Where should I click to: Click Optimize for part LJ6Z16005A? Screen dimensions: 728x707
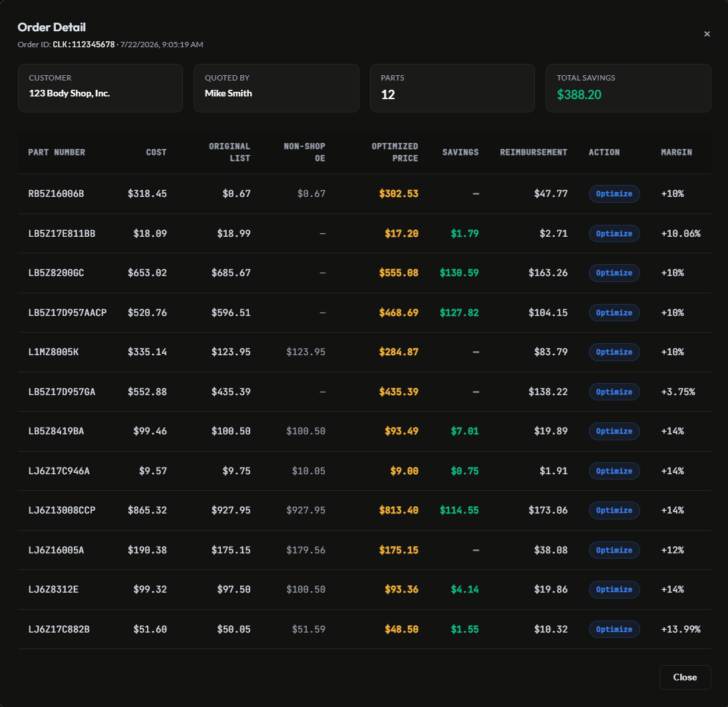click(614, 550)
